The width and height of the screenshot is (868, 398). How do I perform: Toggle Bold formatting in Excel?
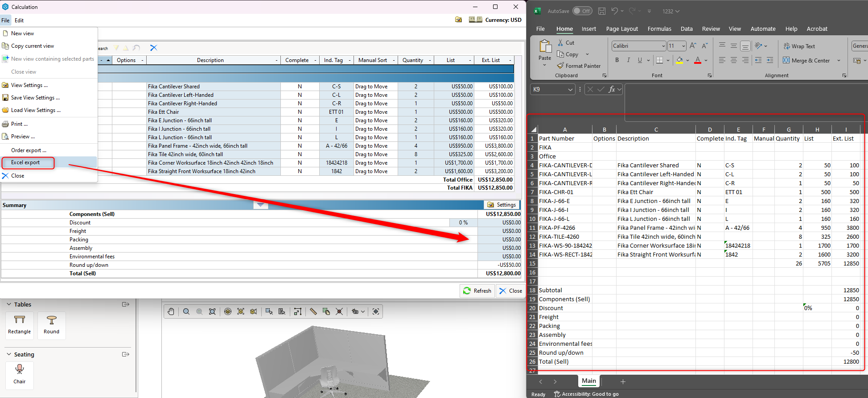pyautogui.click(x=617, y=60)
